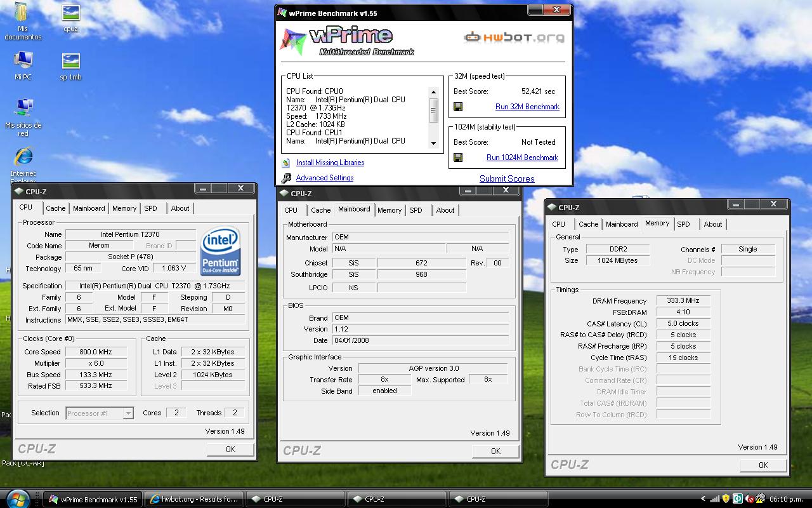Click the DRAM Frequency 333.3 MHz field
This screenshot has width=812, height=508.
(683, 301)
